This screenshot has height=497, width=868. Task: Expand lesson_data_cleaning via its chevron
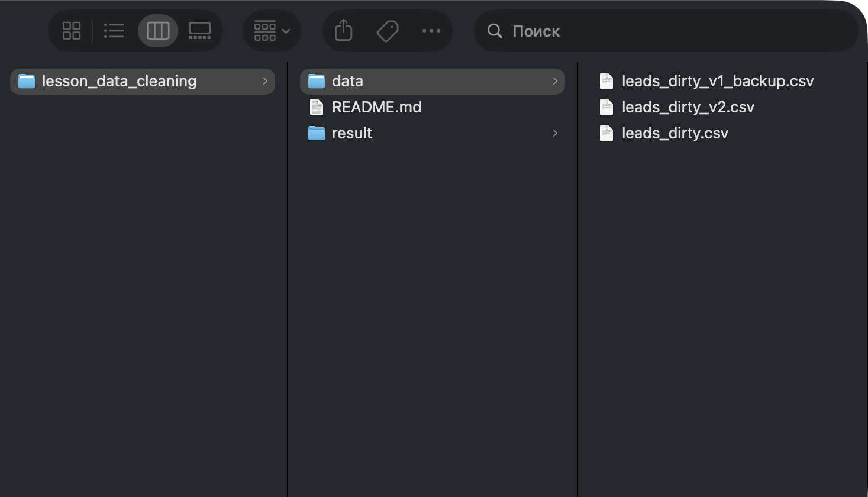[265, 81]
